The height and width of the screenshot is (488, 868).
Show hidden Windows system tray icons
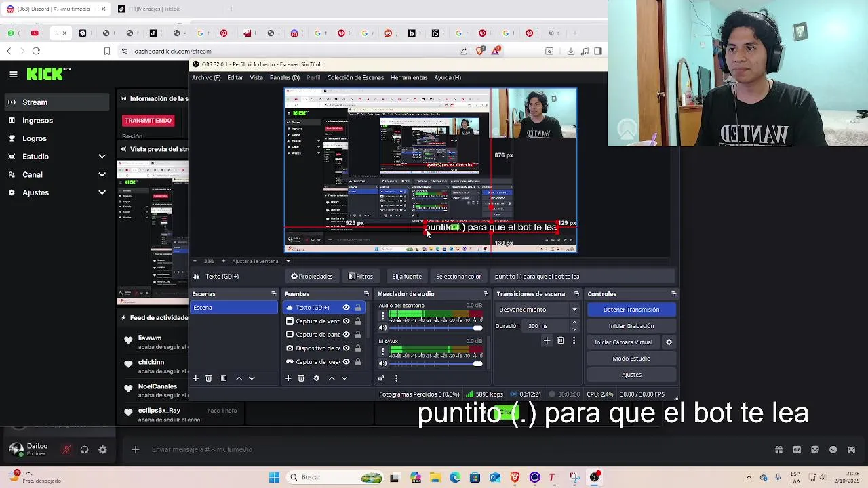(x=749, y=477)
